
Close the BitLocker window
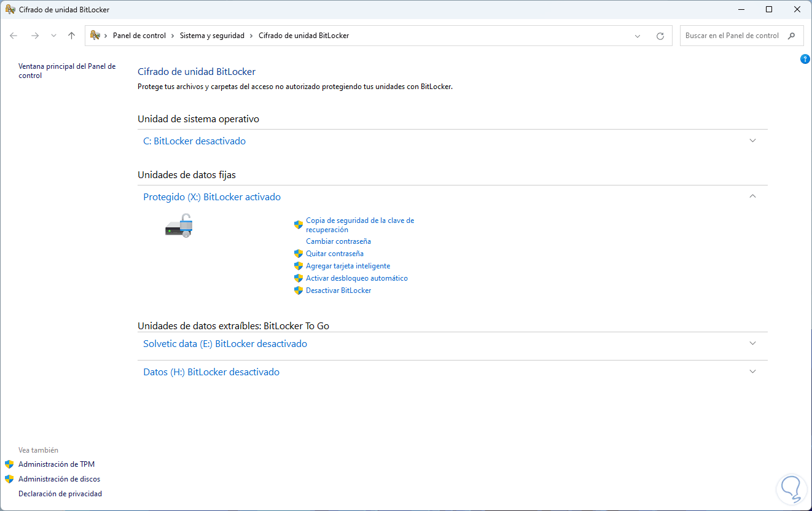pos(797,10)
